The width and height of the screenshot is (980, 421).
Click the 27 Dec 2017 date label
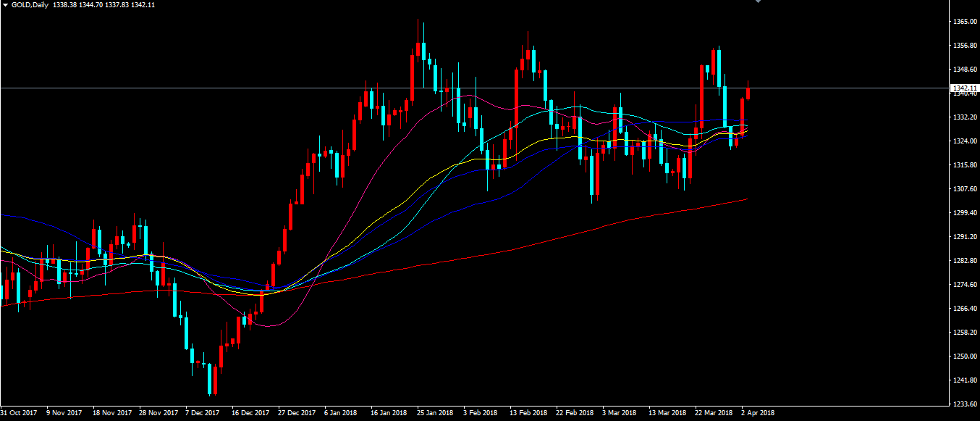(297, 413)
